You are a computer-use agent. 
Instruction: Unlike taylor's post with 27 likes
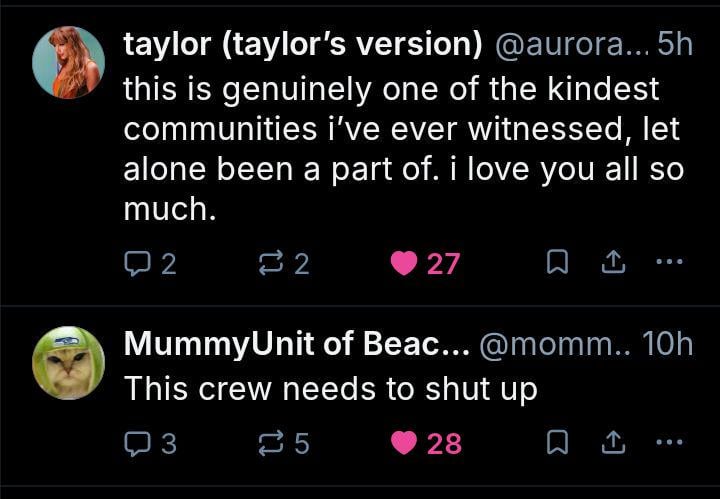(x=405, y=263)
